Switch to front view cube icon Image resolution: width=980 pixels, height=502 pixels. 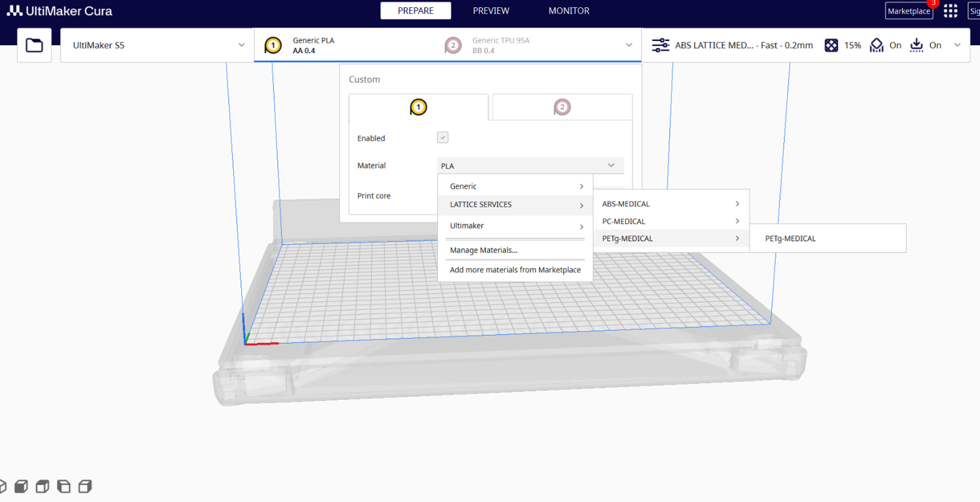click(21, 487)
